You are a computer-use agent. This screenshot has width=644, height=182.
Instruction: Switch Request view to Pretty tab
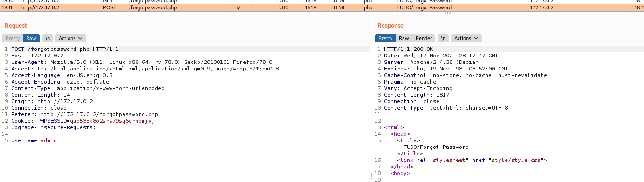tap(13, 38)
